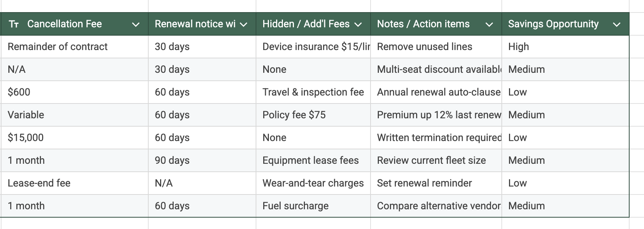Open the Renewal notice column dropdown arrow
Viewport: 644px width, 229px height.
243,25
